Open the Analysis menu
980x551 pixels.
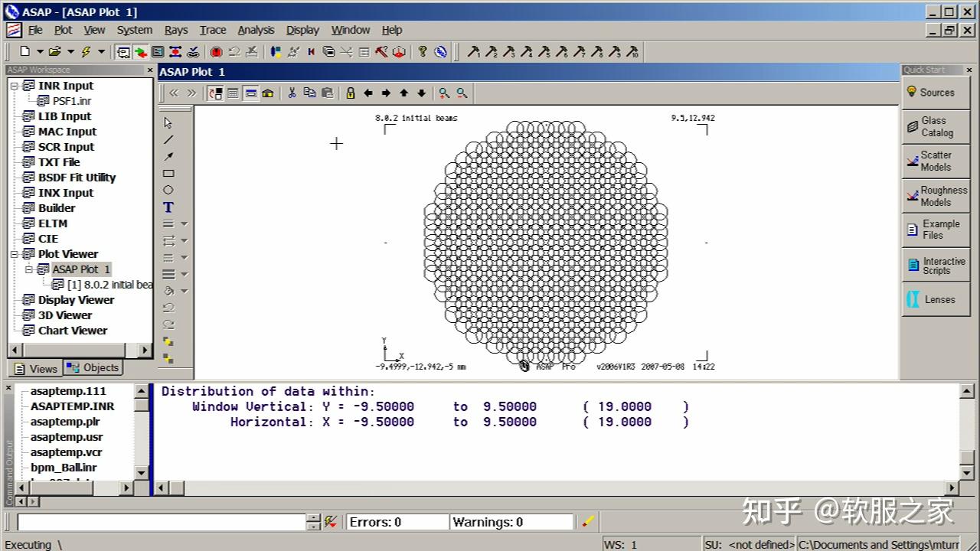pyautogui.click(x=256, y=30)
